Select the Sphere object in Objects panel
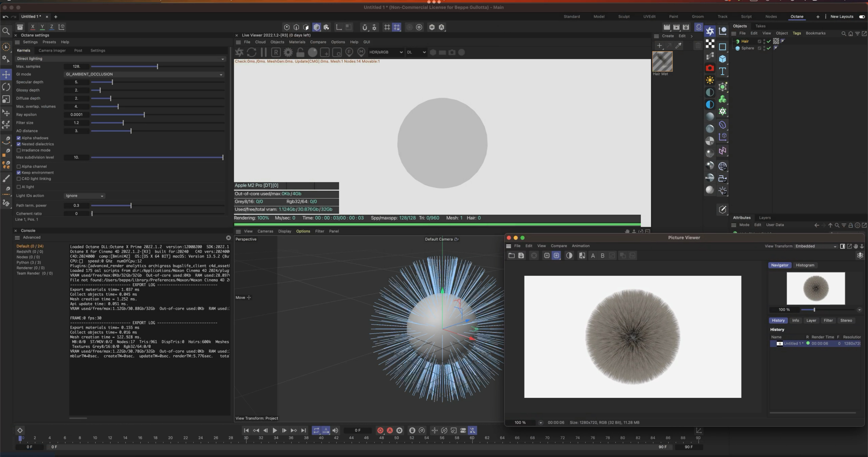The height and width of the screenshot is (457, 868). [x=747, y=48]
